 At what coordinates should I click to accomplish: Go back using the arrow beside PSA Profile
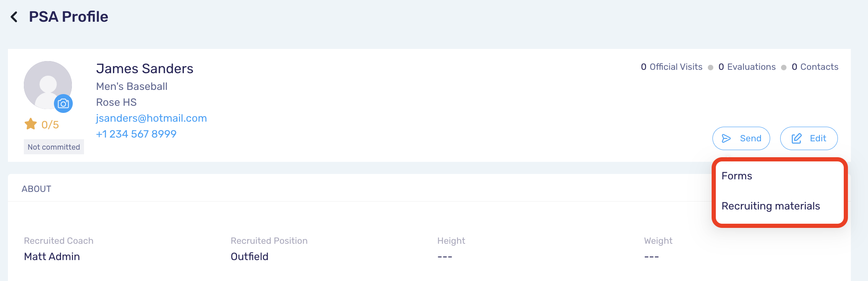coord(14,17)
